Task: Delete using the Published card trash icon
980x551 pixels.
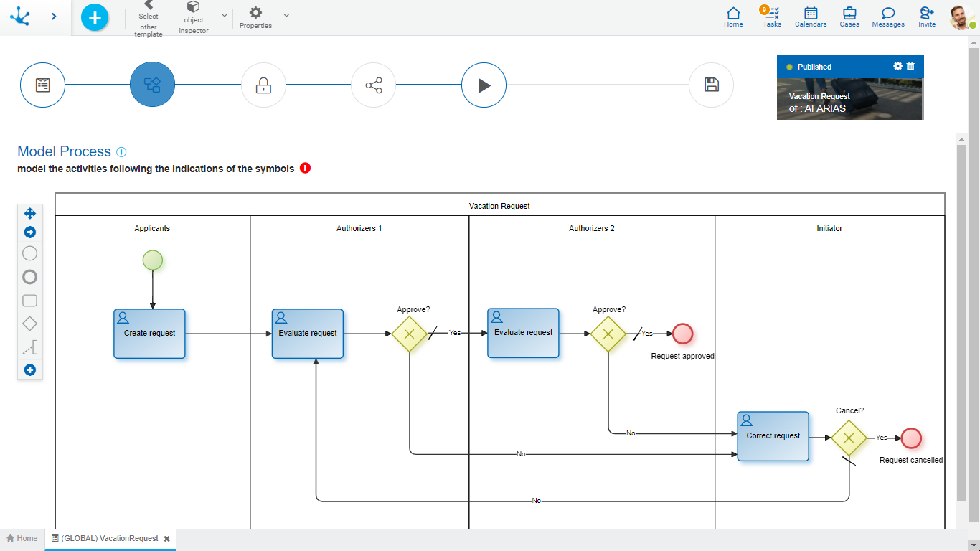Action: (x=911, y=66)
